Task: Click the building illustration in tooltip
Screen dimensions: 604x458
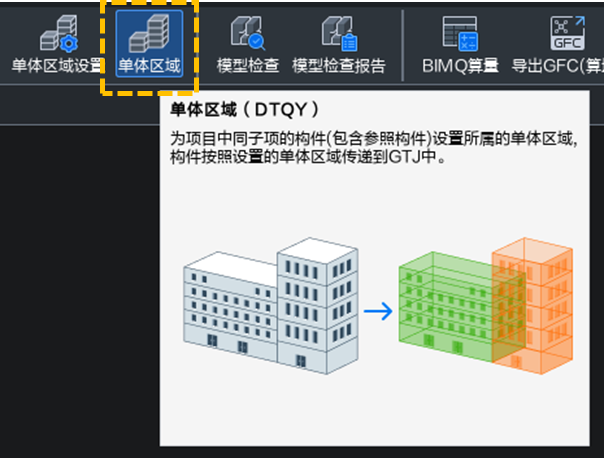Action: click(378, 306)
